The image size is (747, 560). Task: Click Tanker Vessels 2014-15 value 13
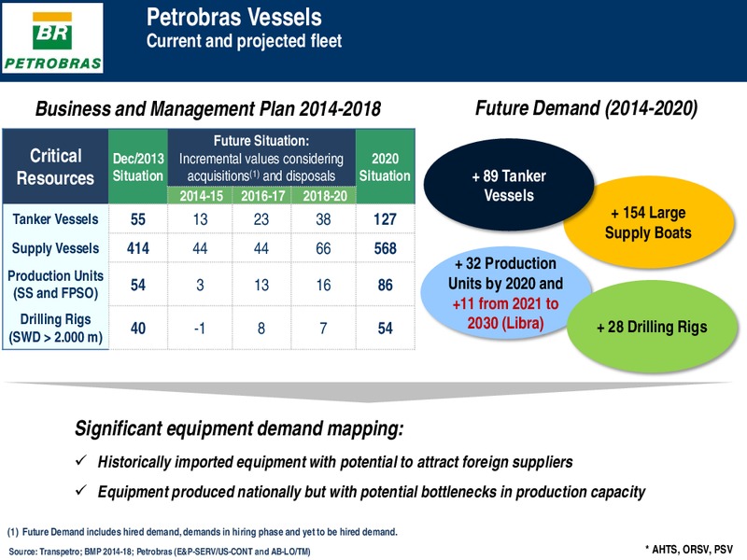pos(200,219)
